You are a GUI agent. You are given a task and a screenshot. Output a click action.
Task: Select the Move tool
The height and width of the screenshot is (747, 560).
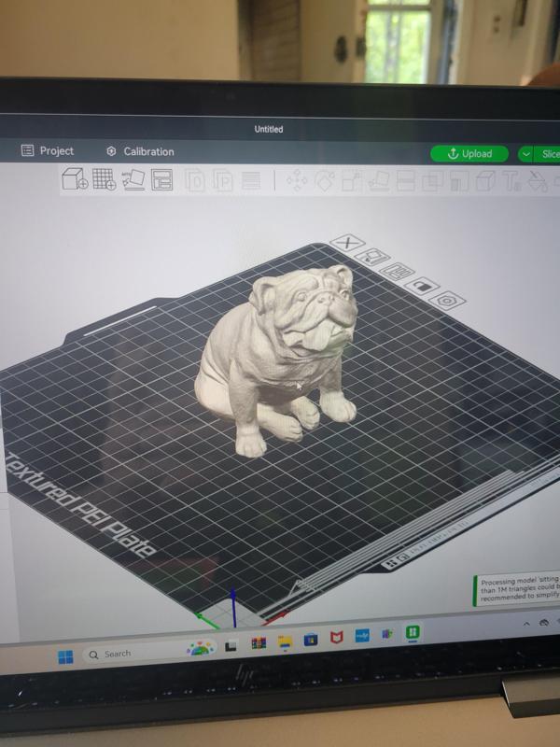pos(297,181)
